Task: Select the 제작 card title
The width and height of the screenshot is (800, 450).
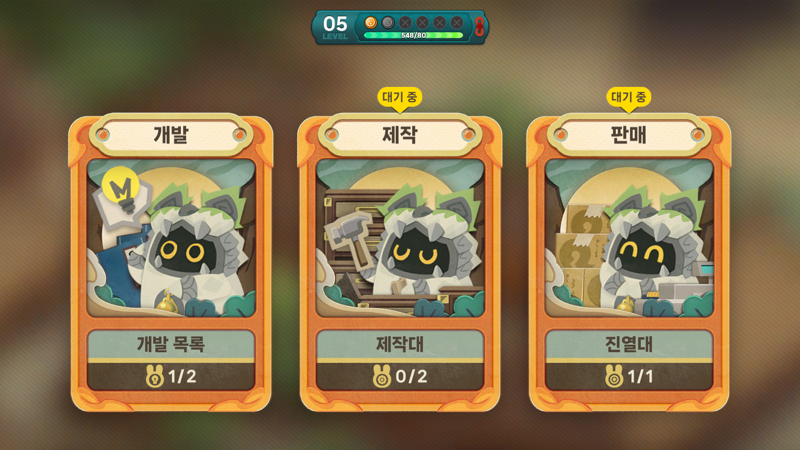Action: point(400,135)
